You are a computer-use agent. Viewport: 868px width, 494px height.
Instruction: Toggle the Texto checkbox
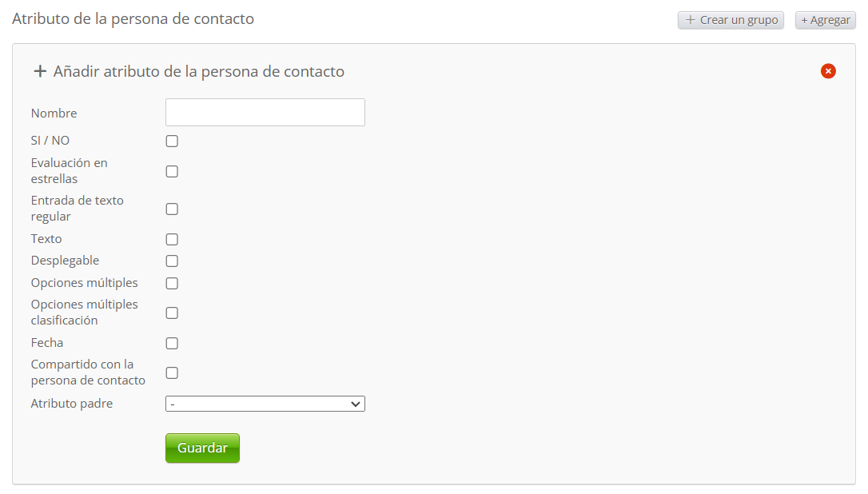tap(172, 239)
